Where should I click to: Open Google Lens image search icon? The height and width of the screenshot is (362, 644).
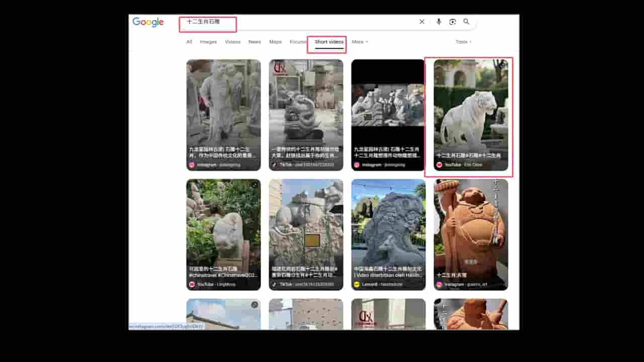click(x=452, y=22)
